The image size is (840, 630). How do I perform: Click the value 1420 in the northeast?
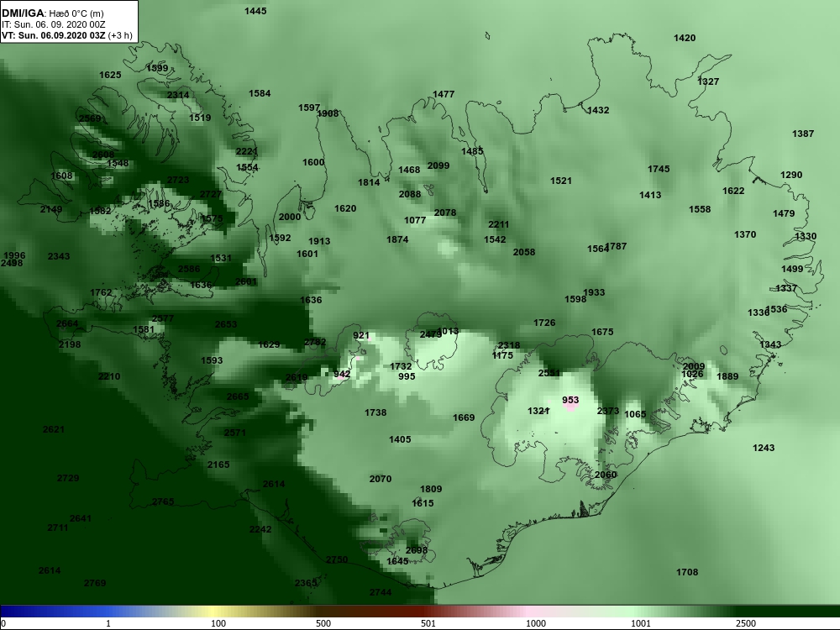coord(685,38)
